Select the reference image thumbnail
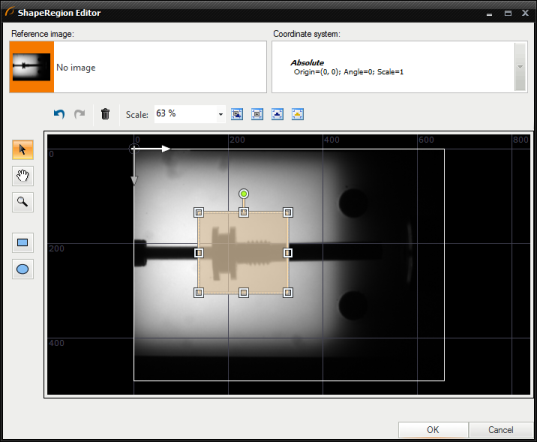This screenshot has width=537, height=442. tap(32, 67)
